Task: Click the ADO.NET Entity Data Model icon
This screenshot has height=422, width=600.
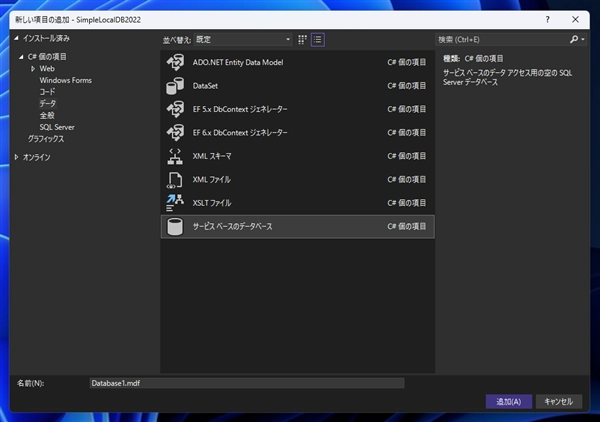Action: click(x=175, y=62)
